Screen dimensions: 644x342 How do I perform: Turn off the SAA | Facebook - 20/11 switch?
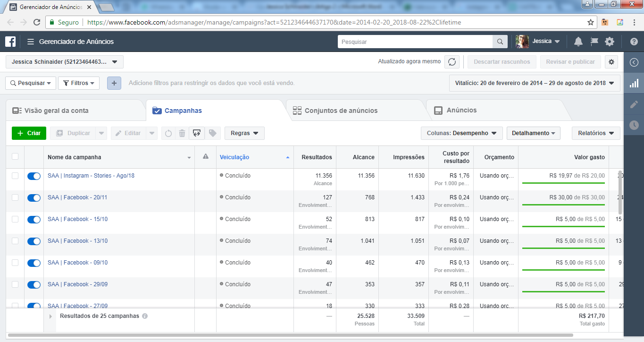tap(34, 198)
